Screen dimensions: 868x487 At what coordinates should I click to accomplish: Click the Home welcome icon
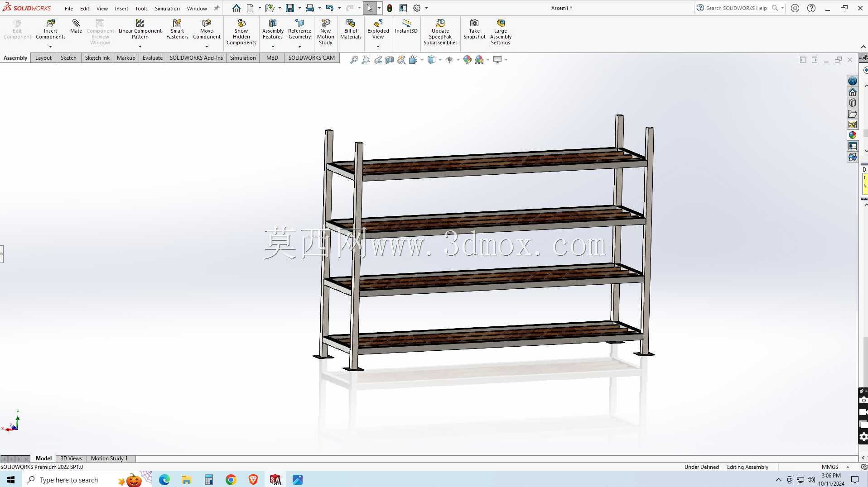click(236, 8)
